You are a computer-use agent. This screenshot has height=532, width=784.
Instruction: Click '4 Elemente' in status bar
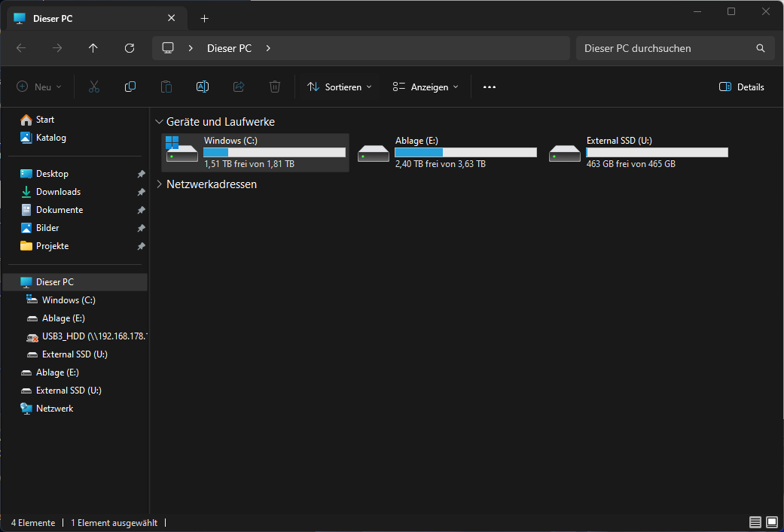33,523
